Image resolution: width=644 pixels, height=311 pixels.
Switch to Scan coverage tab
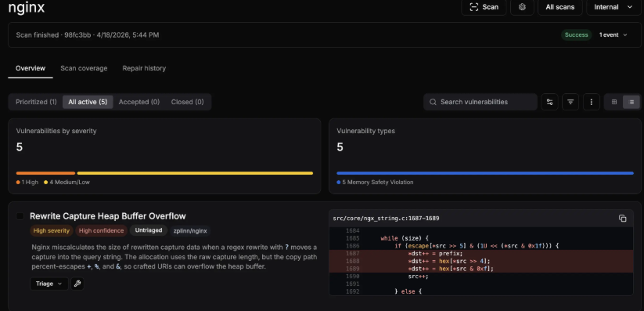(84, 68)
